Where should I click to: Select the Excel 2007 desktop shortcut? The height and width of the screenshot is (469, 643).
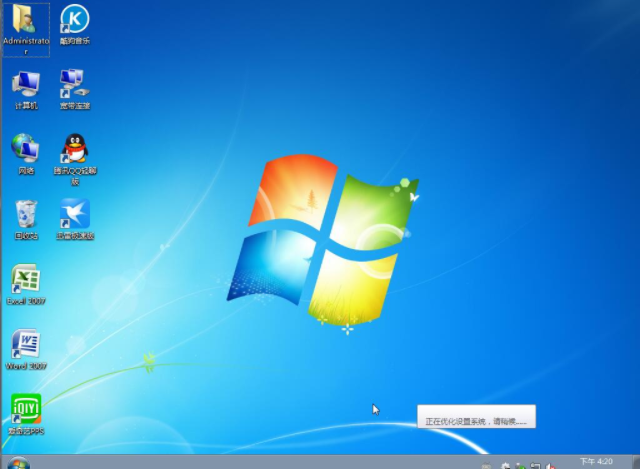(25, 279)
